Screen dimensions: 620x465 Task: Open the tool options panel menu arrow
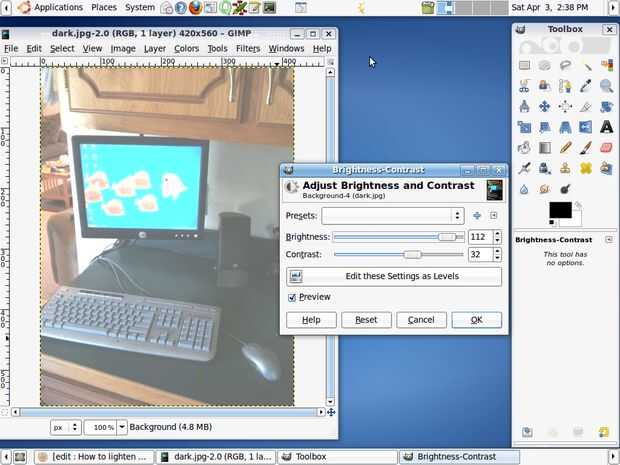[x=609, y=240]
